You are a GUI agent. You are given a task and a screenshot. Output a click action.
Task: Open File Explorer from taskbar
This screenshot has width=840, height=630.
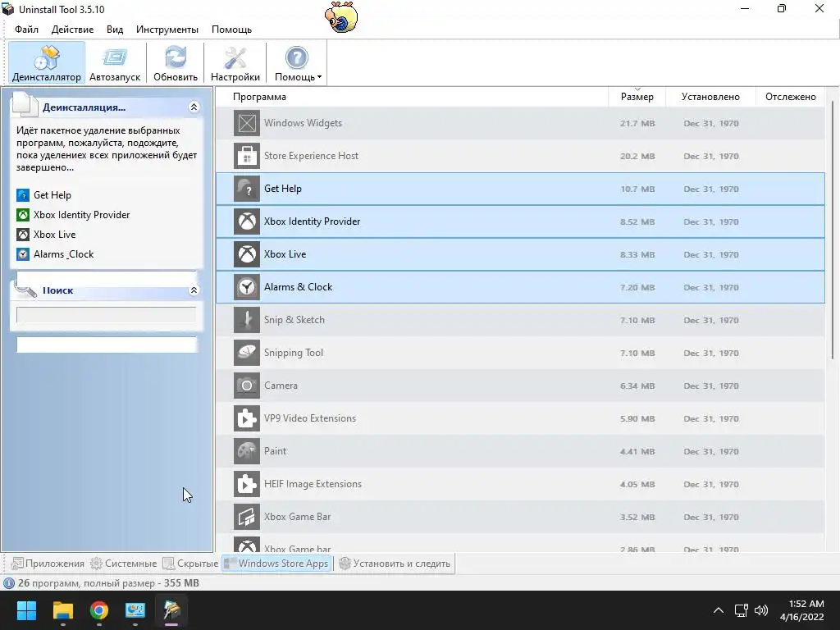point(62,610)
